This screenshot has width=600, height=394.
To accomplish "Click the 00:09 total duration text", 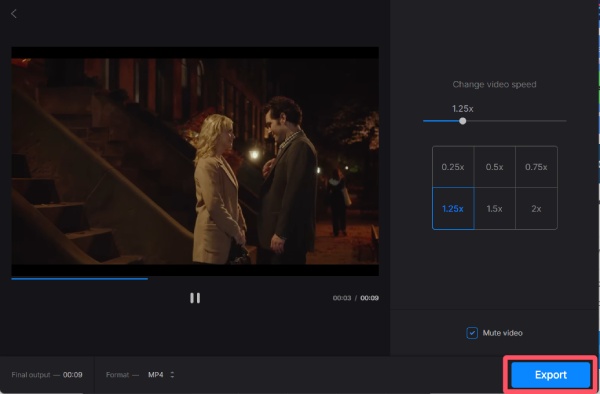I will pyautogui.click(x=370, y=298).
